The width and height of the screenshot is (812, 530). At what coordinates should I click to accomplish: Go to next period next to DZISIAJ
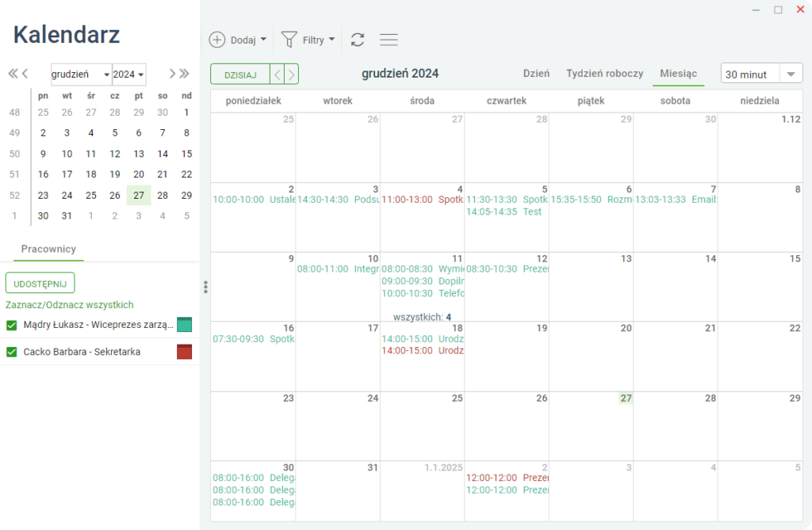pyautogui.click(x=292, y=74)
